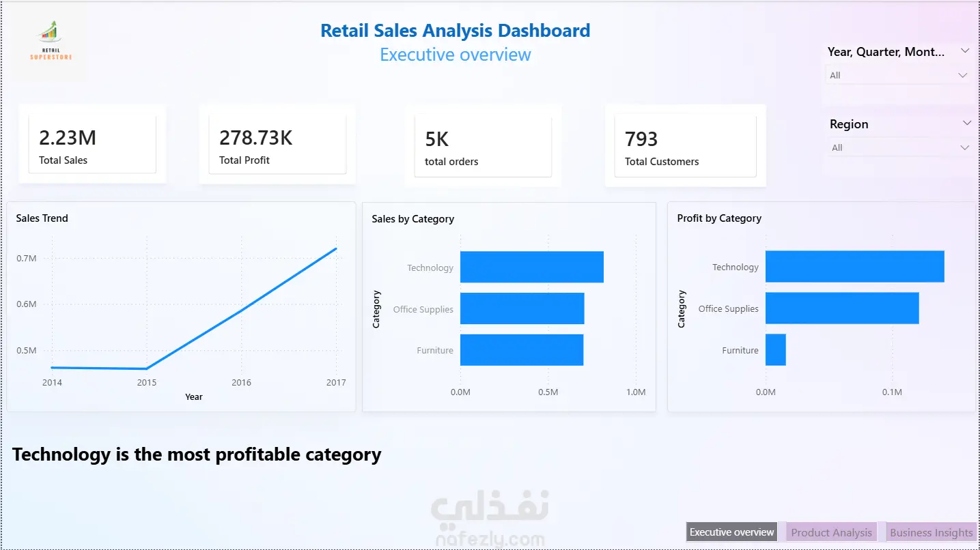Image resolution: width=980 pixels, height=550 pixels.
Task: Click the 0.5M value on Sales Trend y-axis
Action: tap(27, 351)
